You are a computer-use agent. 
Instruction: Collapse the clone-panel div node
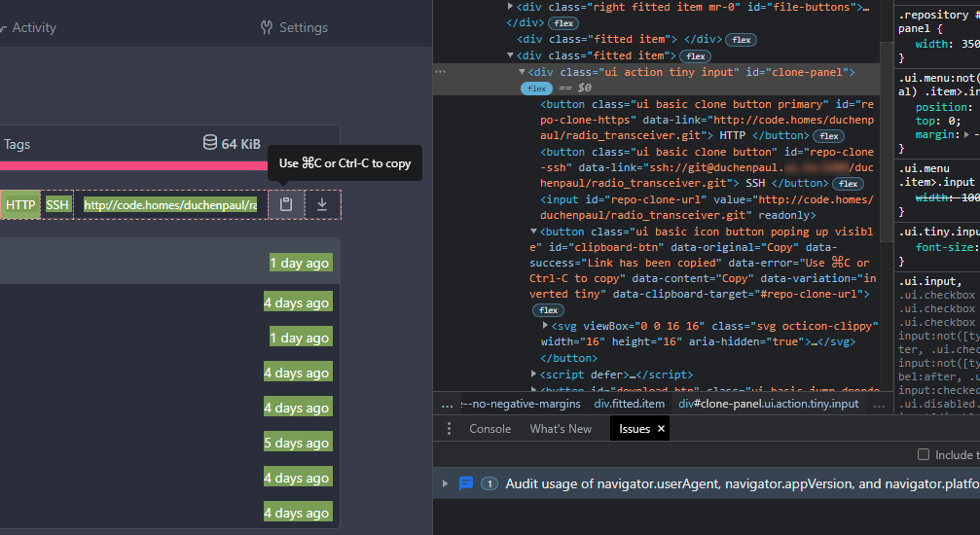522,72
